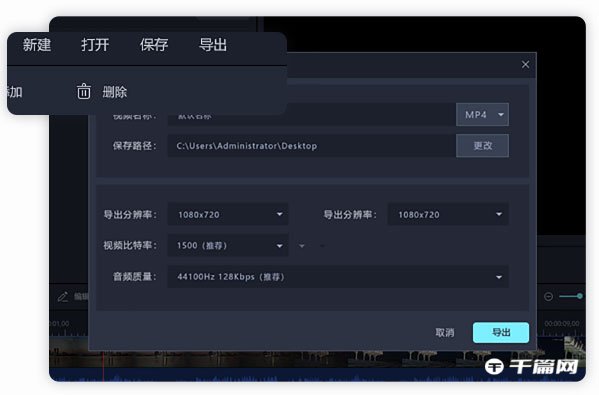
Task: Open the MP4 format dropdown
Action: point(482,115)
